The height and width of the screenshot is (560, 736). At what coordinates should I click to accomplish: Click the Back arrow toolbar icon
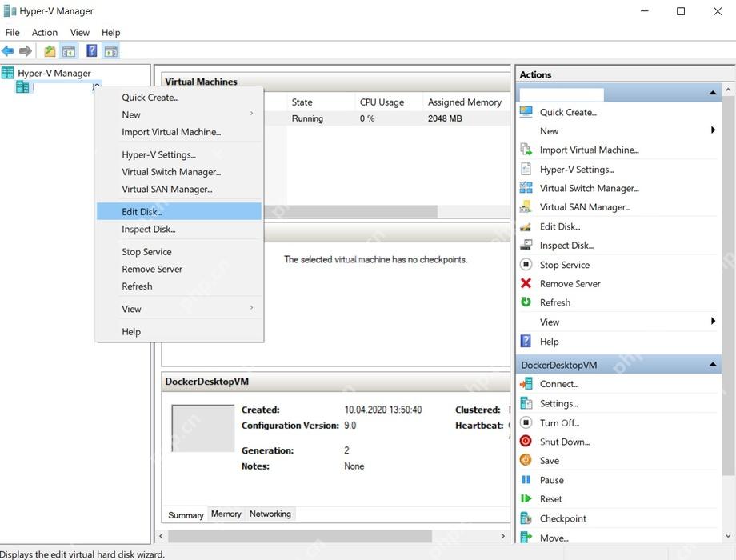(8, 50)
